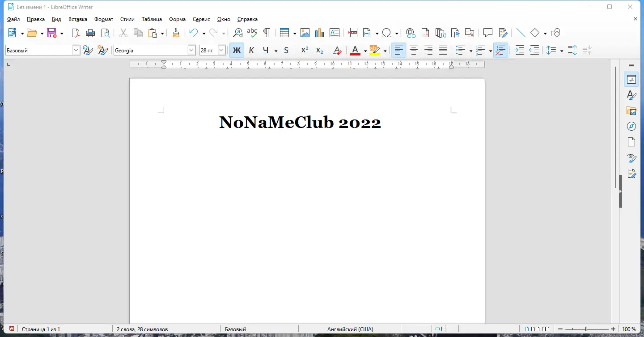Export the document directly as PDF
Image resolution: width=644 pixels, height=337 pixels.
click(x=76, y=33)
